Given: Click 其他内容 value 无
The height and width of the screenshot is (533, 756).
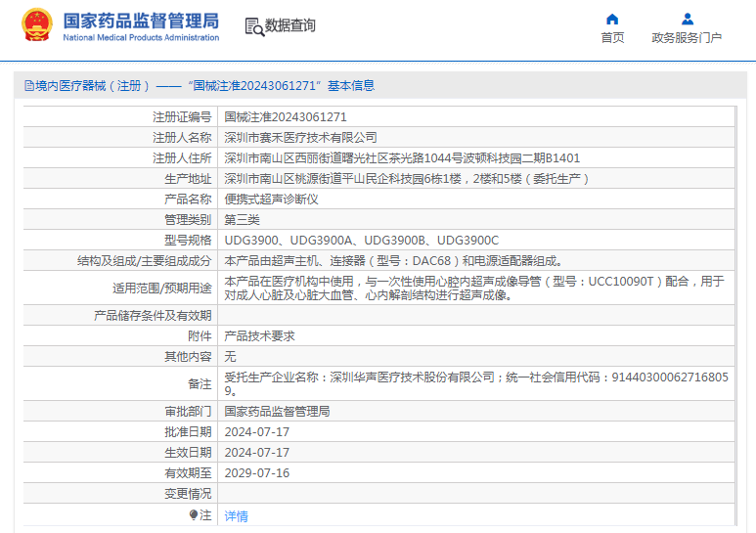Looking at the screenshot, I should click(230, 357).
